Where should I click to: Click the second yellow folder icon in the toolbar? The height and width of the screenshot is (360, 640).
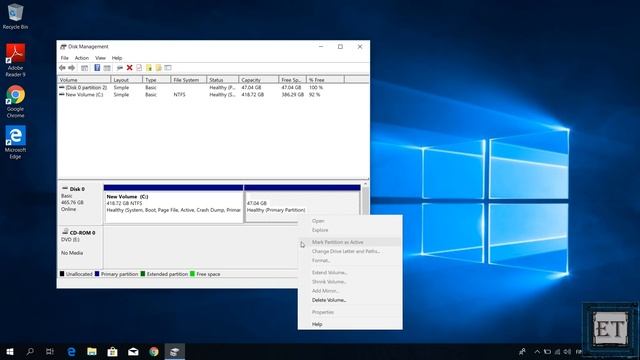[x=158, y=68]
